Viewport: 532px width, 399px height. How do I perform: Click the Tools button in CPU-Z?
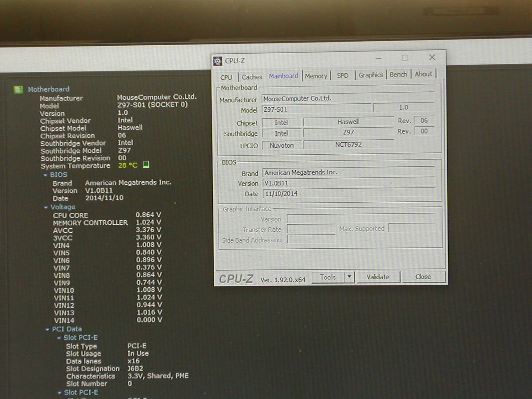point(328,277)
